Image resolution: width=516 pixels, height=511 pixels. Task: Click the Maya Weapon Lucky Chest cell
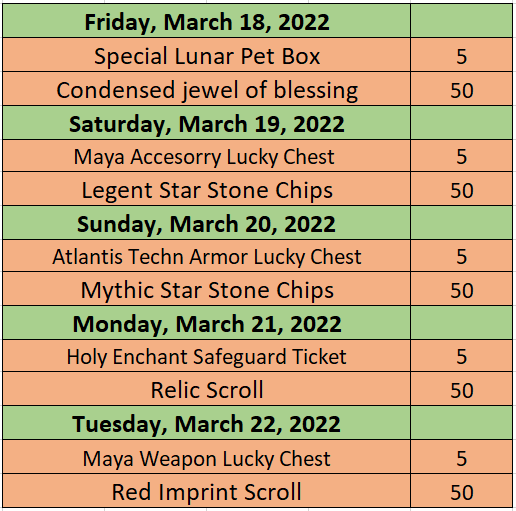pos(207,457)
